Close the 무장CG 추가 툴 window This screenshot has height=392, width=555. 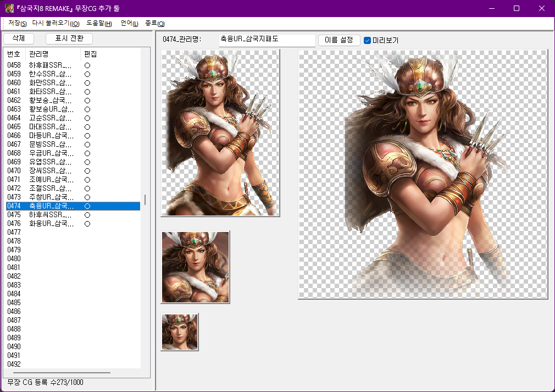[542, 8]
